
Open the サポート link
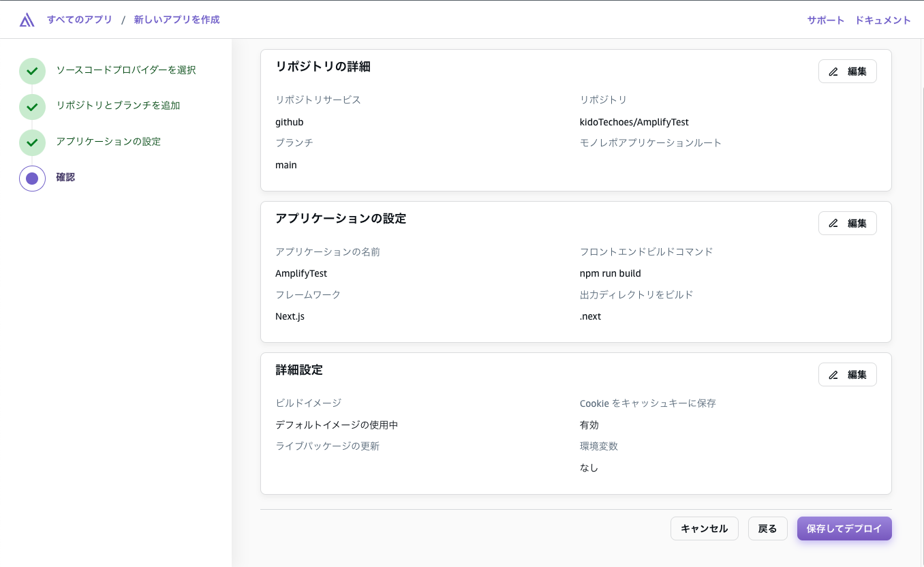[825, 20]
